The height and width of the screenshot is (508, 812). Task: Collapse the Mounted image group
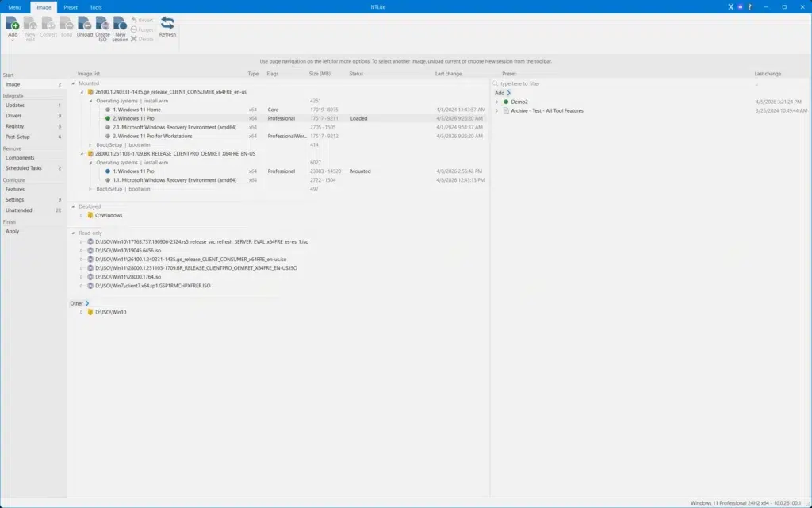73,83
